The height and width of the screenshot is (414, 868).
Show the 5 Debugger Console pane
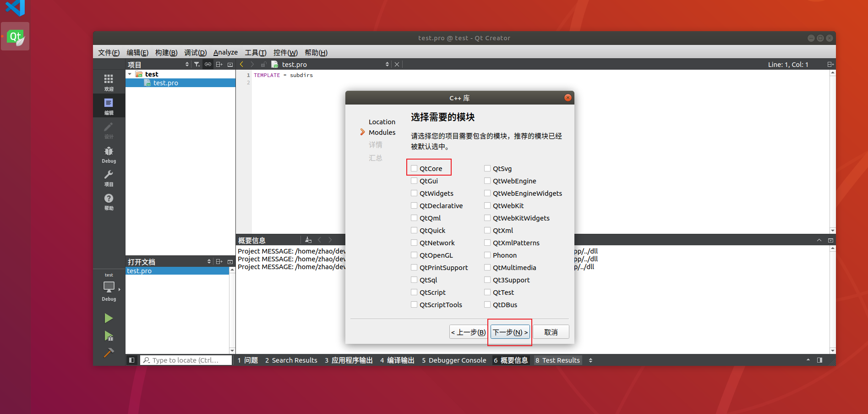pos(454,360)
